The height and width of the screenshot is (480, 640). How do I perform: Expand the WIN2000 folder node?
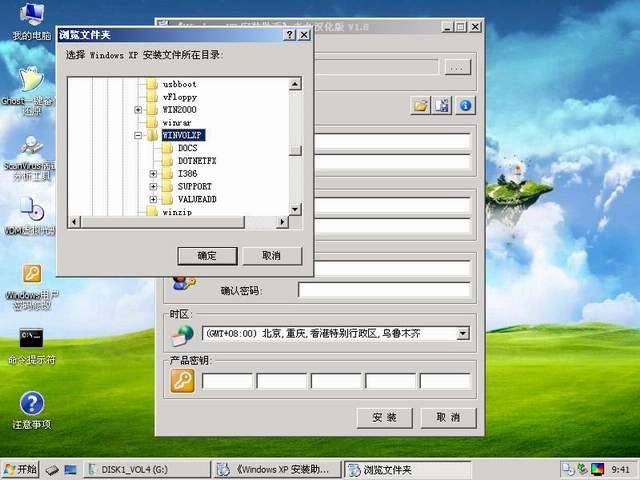(138, 110)
